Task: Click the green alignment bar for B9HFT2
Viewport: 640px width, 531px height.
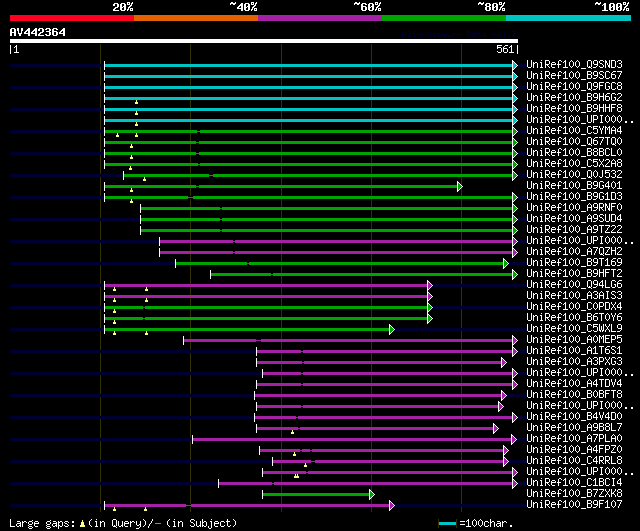Action: pos(362,274)
